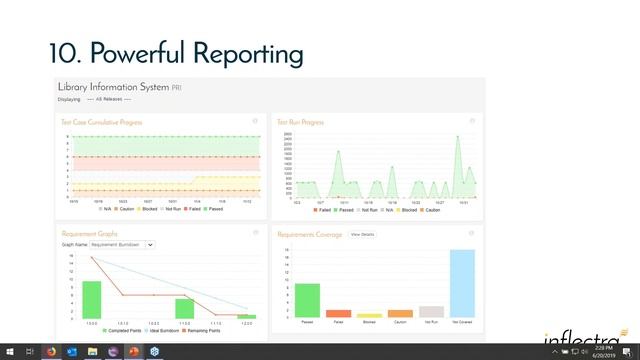Click the Requirement Graphs title
The height and width of the screenshot is (360, 640).
(x=89, y=233)
